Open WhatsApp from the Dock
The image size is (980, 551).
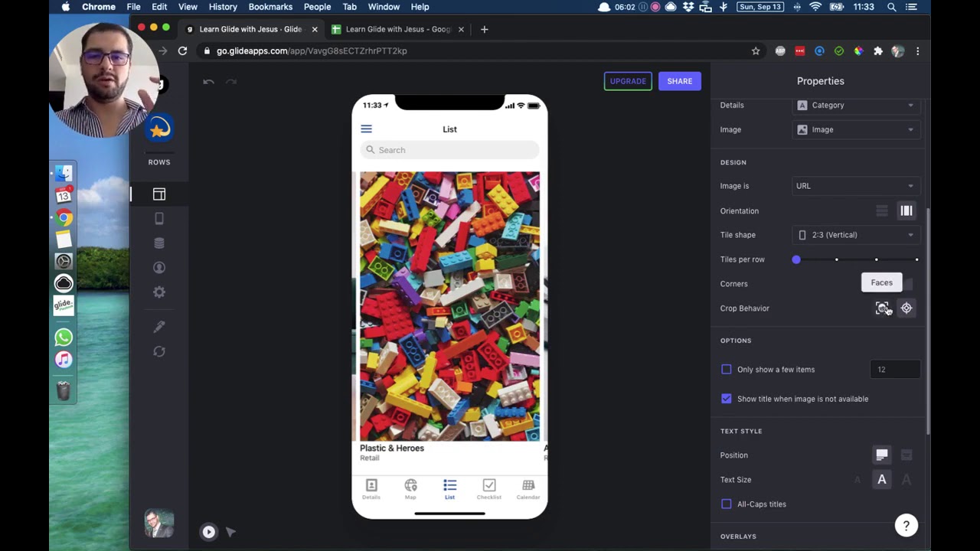point(64,337)
